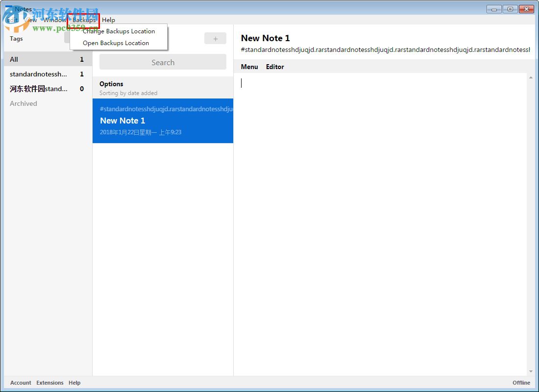The height and width of the screenshot is (392, 539).
Task: Select the 河东软件园stand... tag
Action: tap(48, 89)
